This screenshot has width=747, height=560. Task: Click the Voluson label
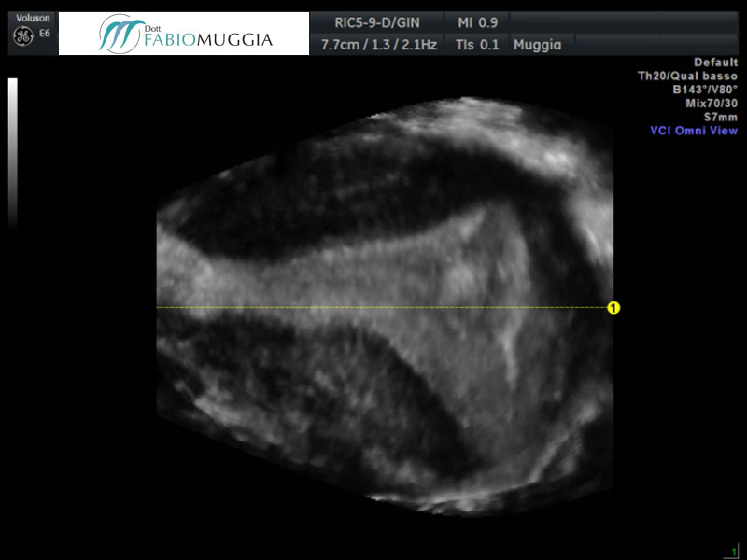[x=33, y=18]
